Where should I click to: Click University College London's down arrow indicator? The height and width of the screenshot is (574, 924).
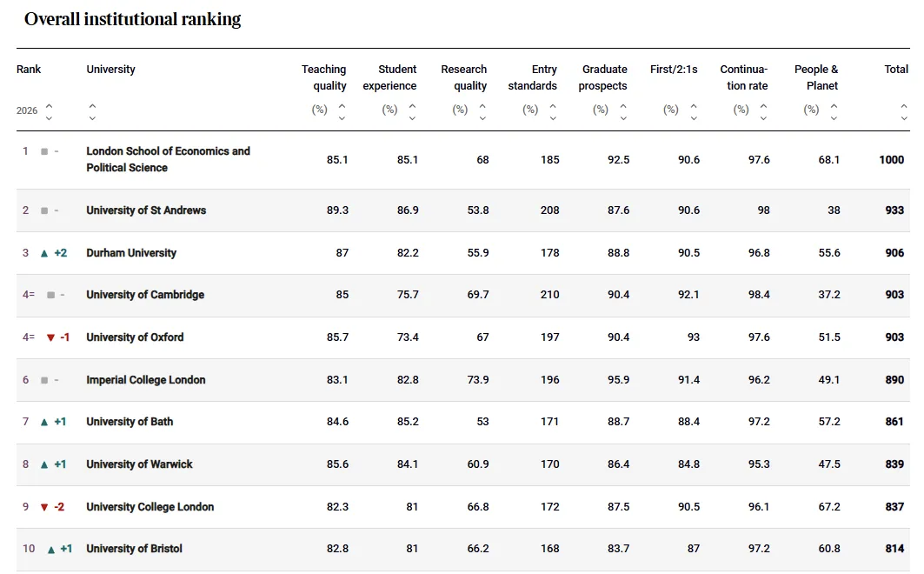(44, 507)
